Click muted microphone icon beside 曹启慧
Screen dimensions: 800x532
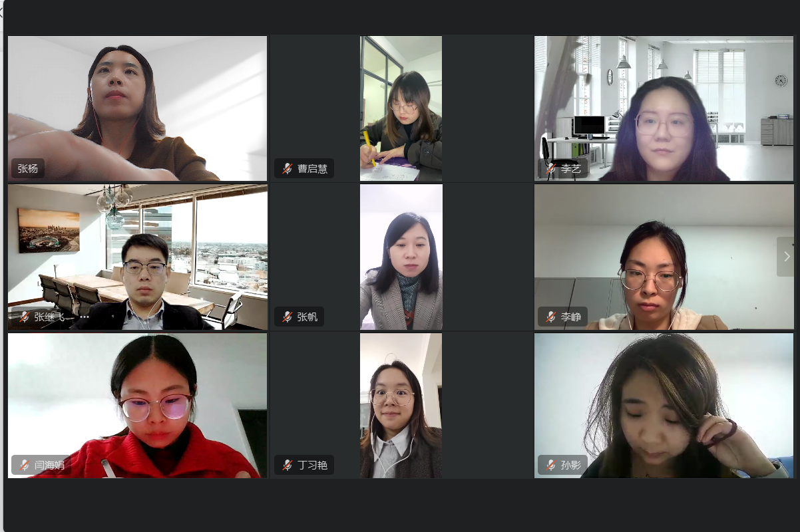pyautogui.click(x=288, y=169)
